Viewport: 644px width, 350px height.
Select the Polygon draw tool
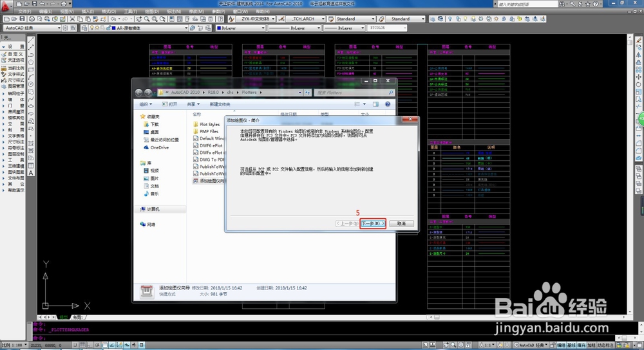tap(31, 62)
